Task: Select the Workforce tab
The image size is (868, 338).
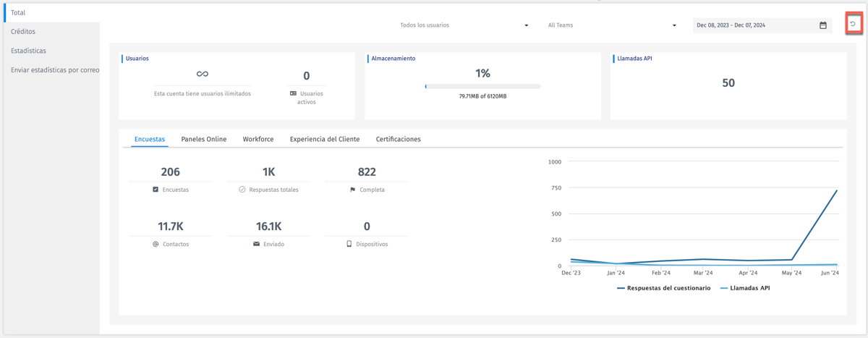Action: pos(258,139)
